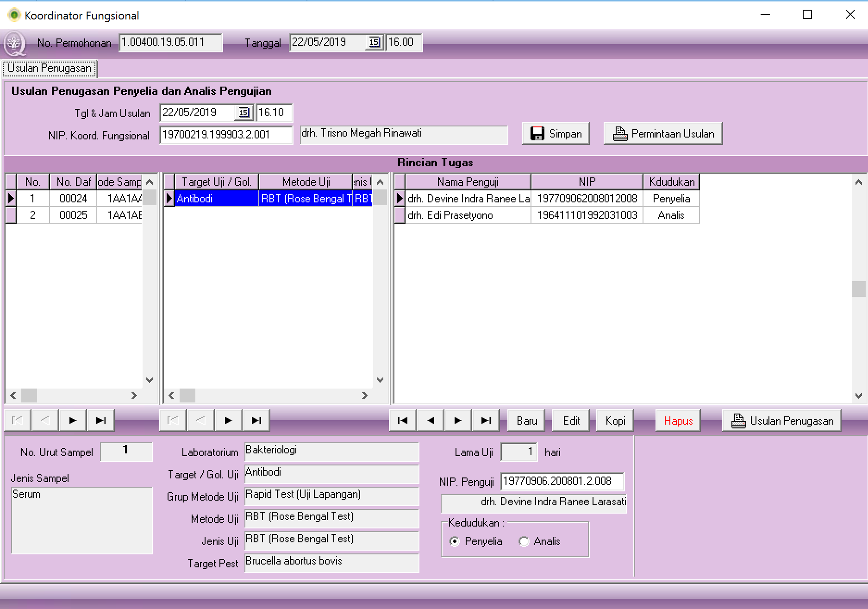Image resolution: width=868 pixels, height=609 pixels.
Task: Select the Penyelia radio button
Action: coord(455,541)
